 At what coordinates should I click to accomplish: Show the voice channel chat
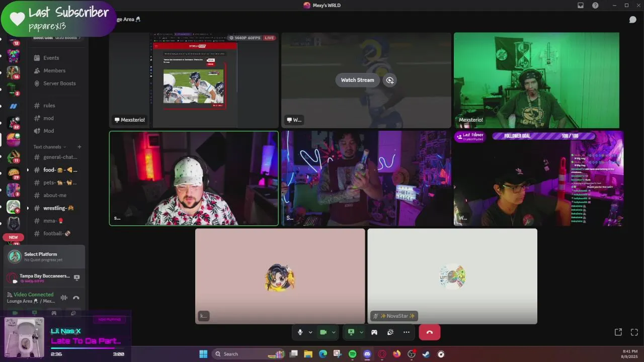pyautogui.click(x=633, y=20)
